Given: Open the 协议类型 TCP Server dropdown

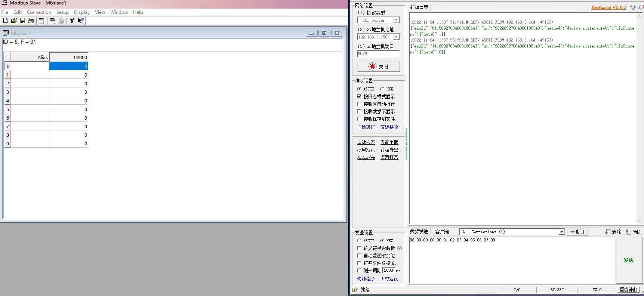Looking at the screenshot, I should (396, 20).
